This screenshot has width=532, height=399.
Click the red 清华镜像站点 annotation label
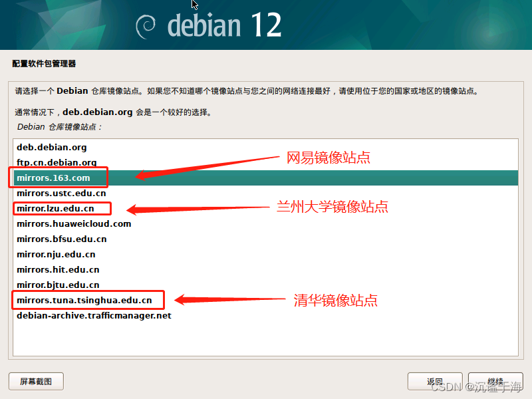pyautogui.click(x=335, y=301)
